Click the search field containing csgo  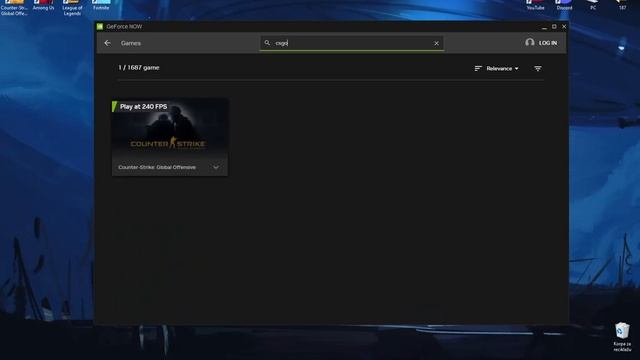pos(352,43)
